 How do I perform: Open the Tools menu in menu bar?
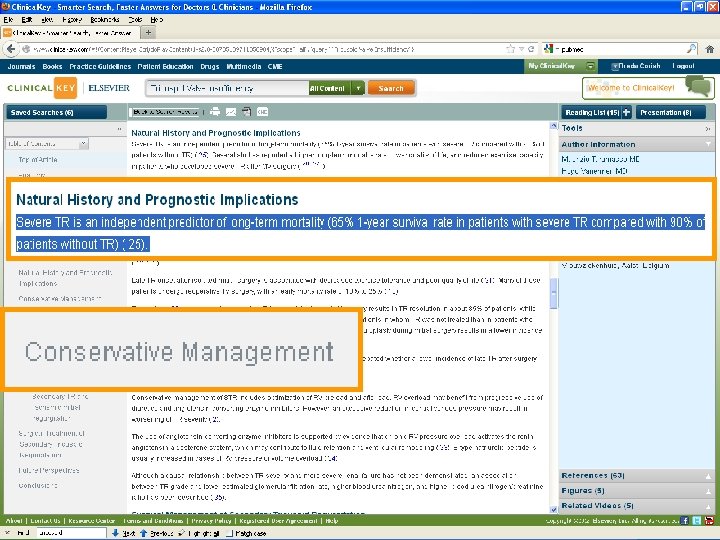[x=135, y=20]
